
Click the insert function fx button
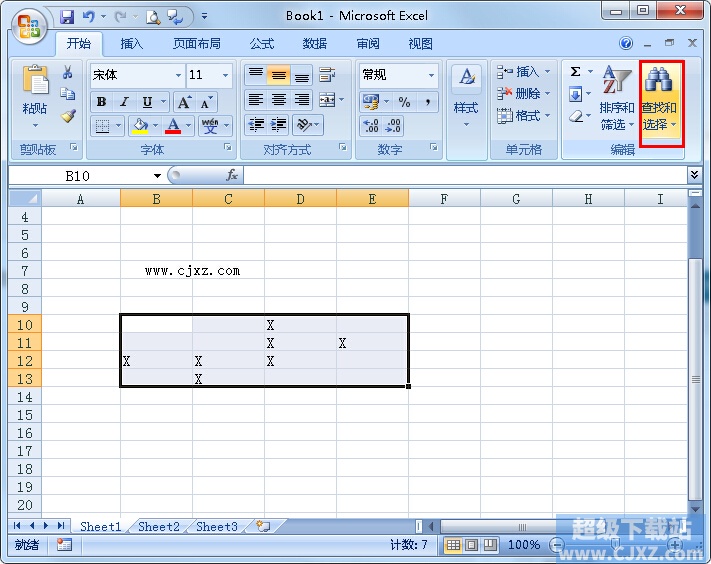point(232,175)
